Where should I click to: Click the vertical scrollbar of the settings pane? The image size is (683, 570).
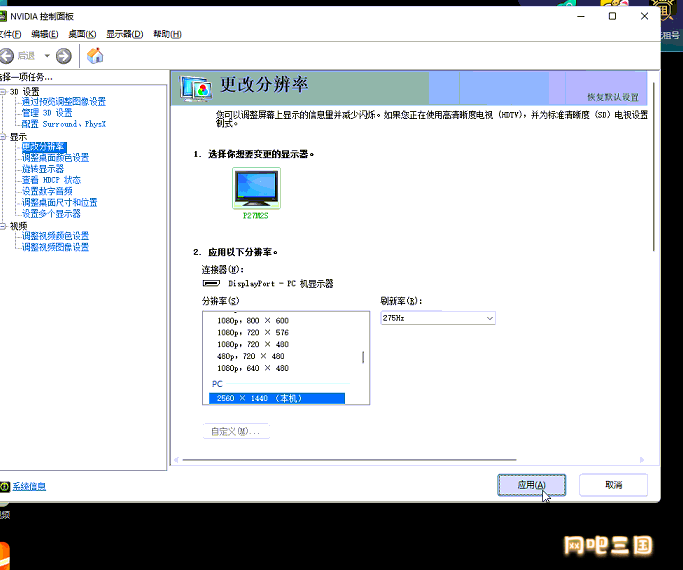click(654, 167)
